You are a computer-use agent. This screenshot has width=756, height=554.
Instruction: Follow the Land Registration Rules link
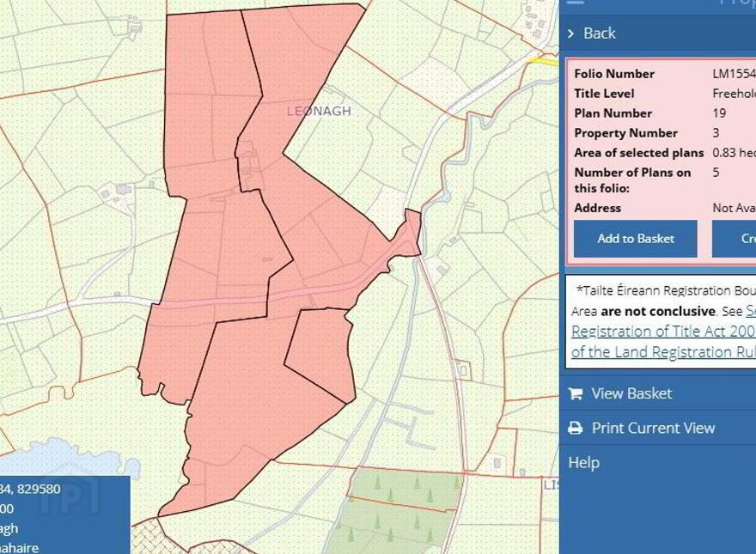pos(663,352)
